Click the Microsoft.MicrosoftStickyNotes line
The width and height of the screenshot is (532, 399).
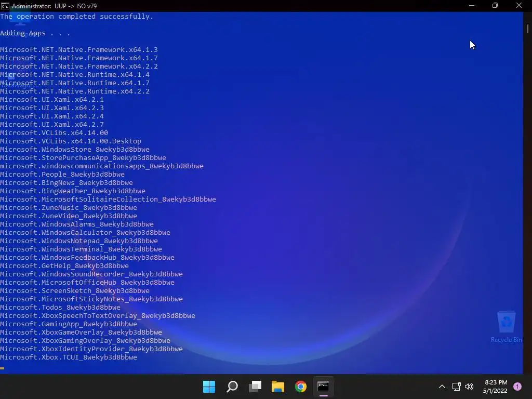coord(91,299)
